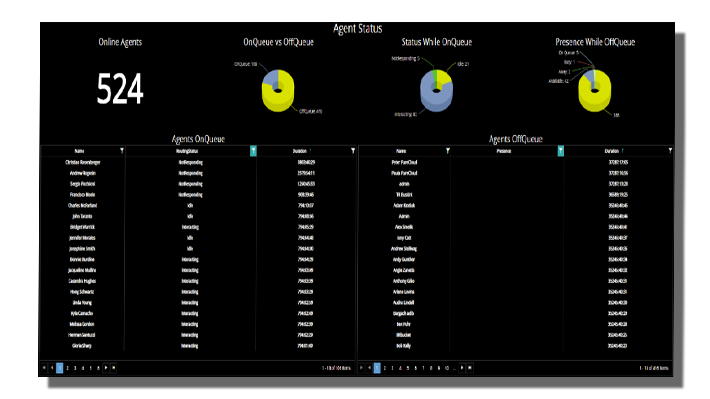Screen dimensions: 710x399
Task: Select the Jacqueline Mullins row
Action: [197, 270]
